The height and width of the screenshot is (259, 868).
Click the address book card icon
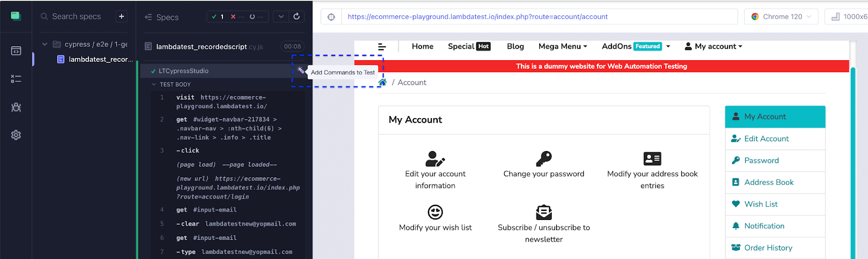[x=652, y=159]
